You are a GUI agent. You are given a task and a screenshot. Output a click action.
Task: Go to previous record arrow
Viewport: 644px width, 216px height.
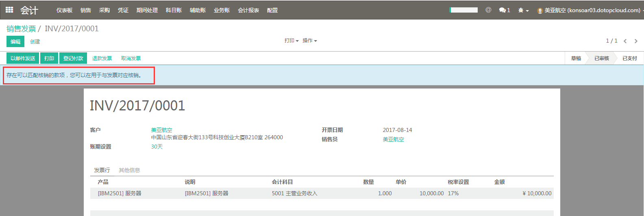click(x=625, y=41)
